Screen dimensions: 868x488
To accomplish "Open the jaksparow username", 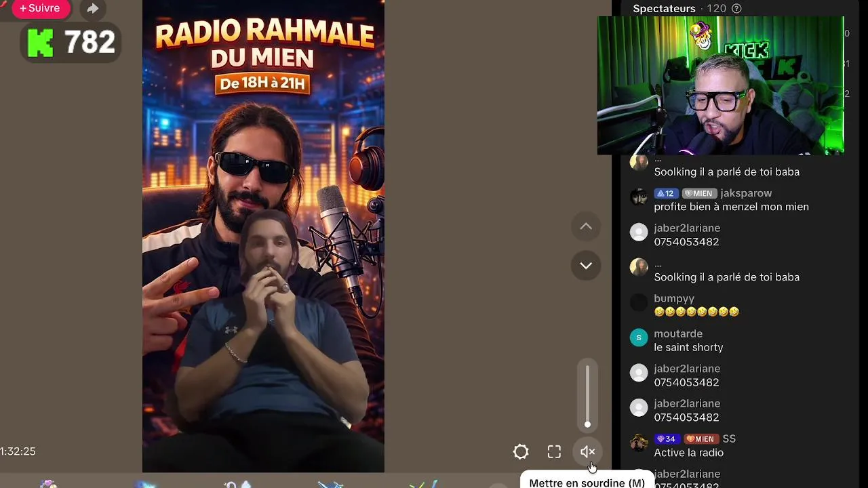I will click(746, 193).
